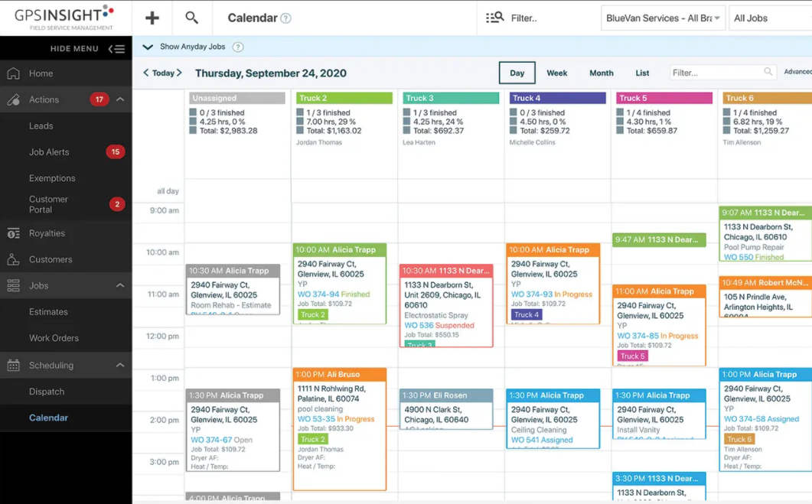
Task: Select the Day view toggle
Action: [x=517, y=73]
